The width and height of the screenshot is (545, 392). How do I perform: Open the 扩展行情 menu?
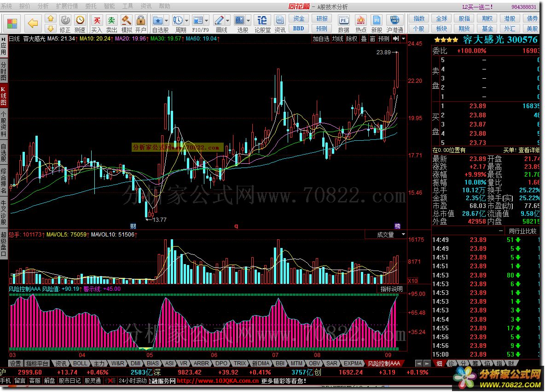[x=67, y=6]
